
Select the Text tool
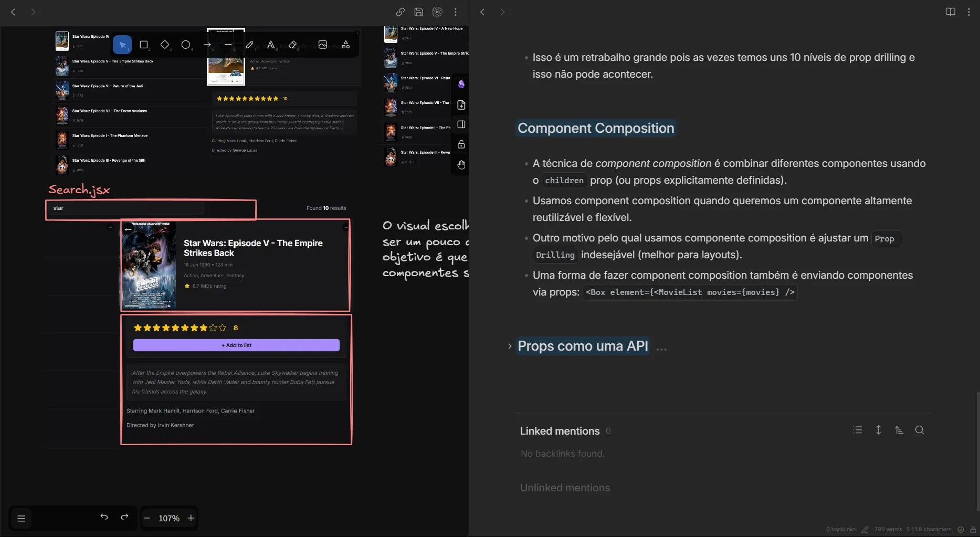tap(271, 45)
